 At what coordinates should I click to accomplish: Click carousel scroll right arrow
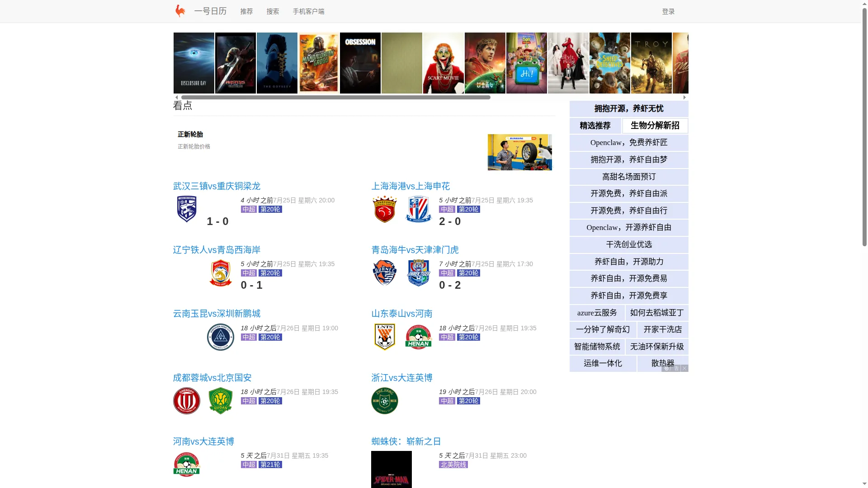[x=685, y=97]
